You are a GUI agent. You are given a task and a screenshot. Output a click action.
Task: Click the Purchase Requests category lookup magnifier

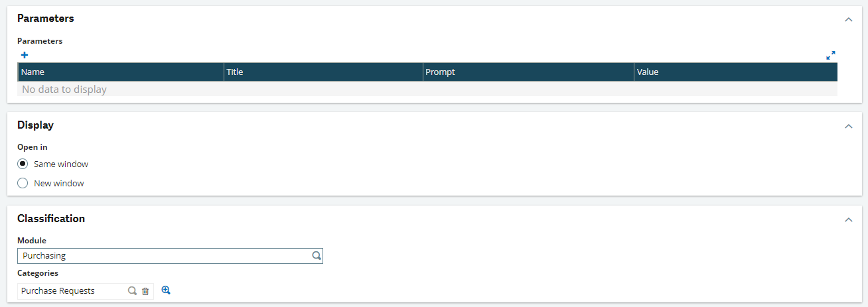[132, 291]
